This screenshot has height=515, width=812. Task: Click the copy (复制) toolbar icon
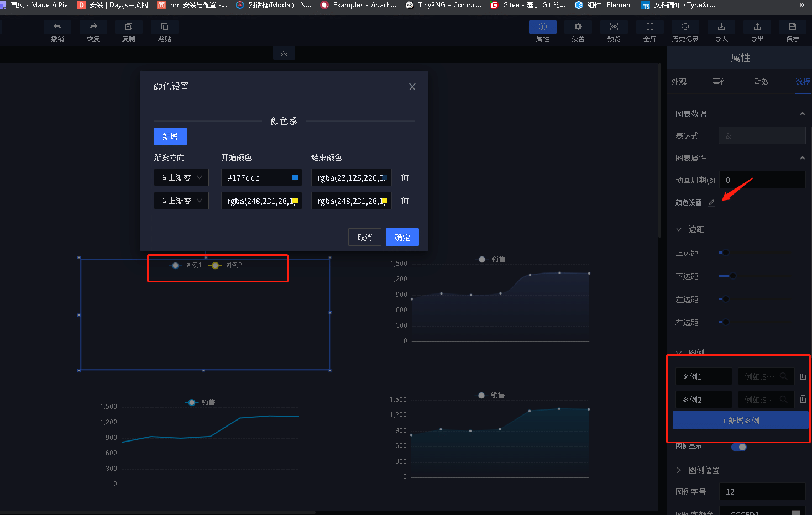tap(129, 28)
